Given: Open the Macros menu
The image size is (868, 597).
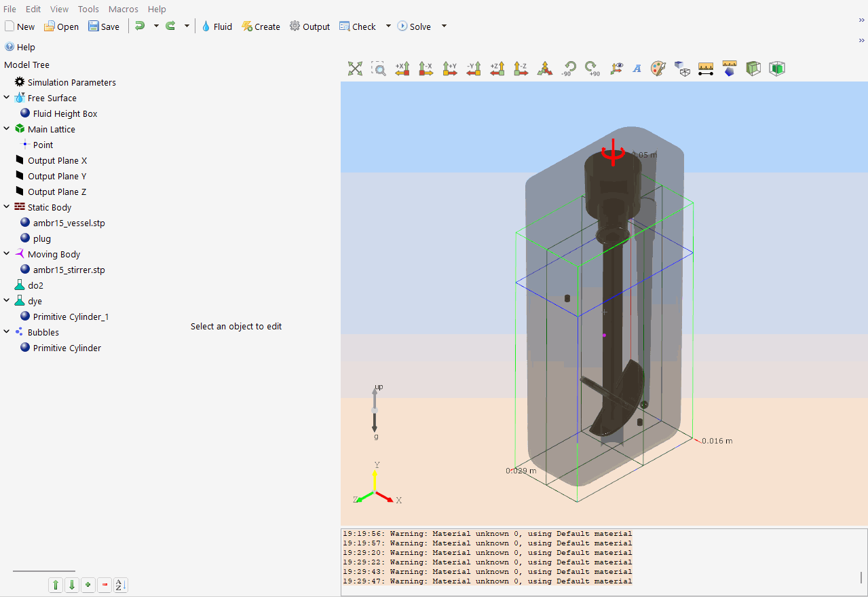Looking at the screenshot, I should [124, 9].
